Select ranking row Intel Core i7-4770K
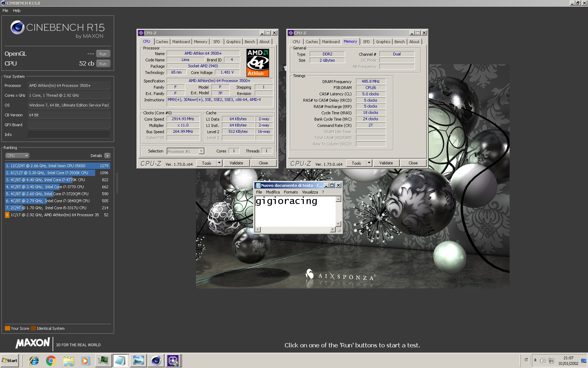The image size is (588, 368). pyautogui.click(x=57, y=180)
